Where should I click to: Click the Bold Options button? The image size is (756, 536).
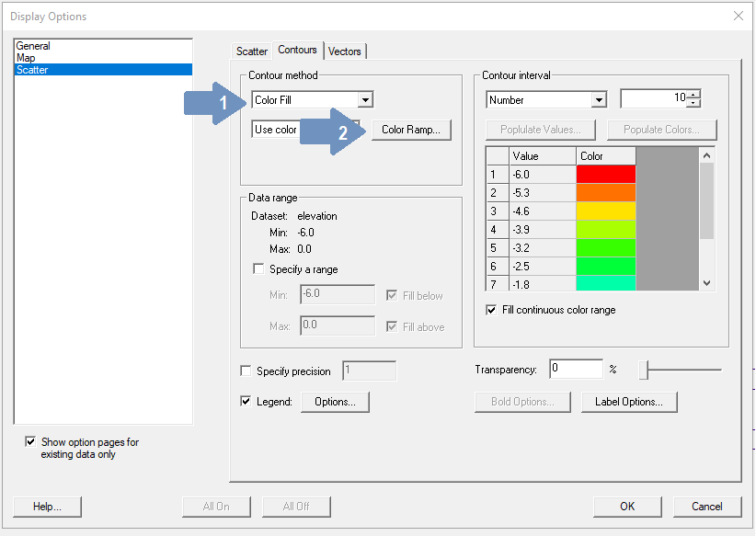point(522,402)
